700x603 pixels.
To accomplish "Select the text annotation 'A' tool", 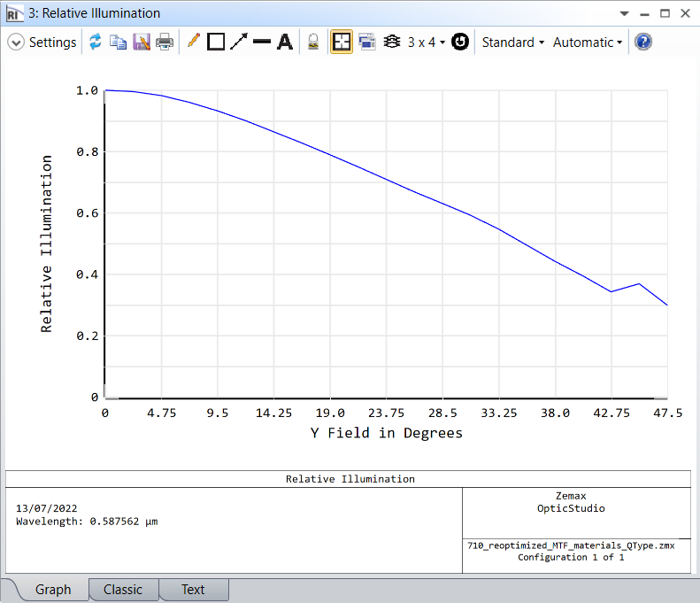I will [x=285, y=43].
